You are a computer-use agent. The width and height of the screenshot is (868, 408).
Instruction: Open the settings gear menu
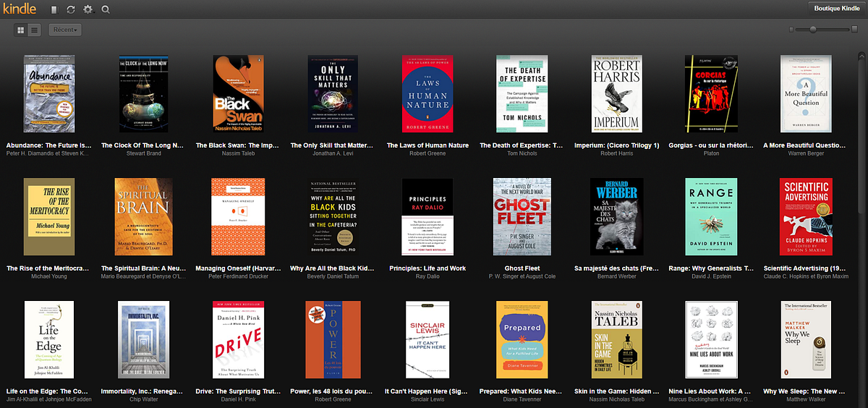[89, 9]
